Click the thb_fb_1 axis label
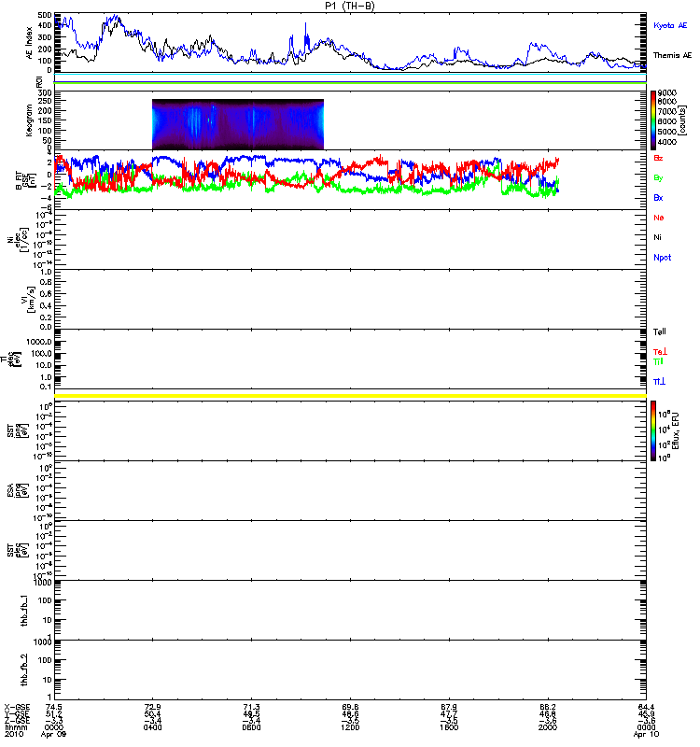Image resolution: width=700 pixels, height=747 pixels. coord(24,611)
